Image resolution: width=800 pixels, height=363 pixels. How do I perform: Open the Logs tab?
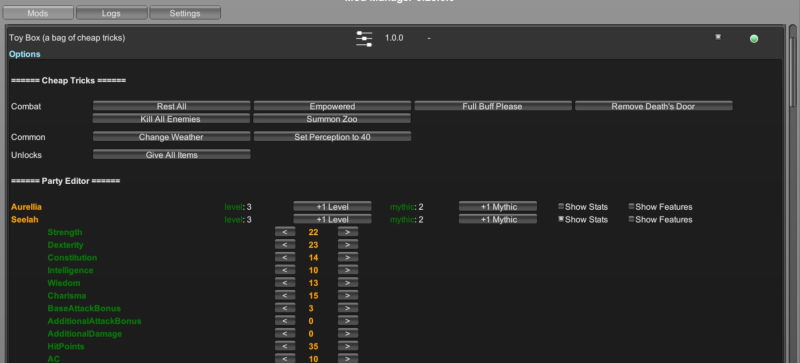(111, 13)
